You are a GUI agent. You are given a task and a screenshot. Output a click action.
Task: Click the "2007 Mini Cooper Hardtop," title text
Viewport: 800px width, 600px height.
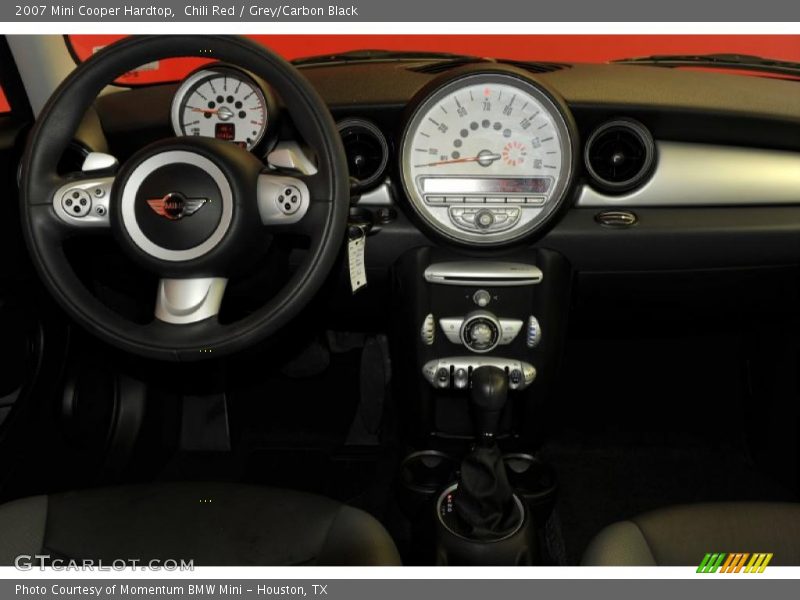[x=95, y=11]
